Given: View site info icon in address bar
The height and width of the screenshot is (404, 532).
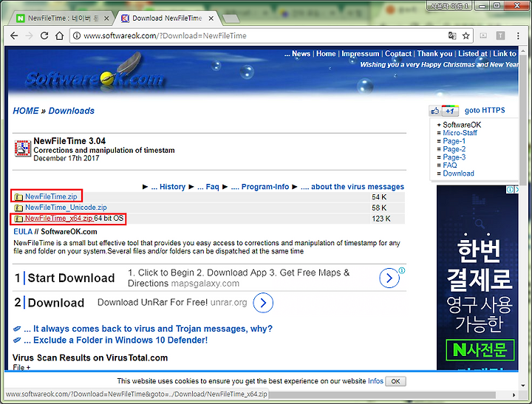Looking at the screenshot, I should tap(77, 35).
